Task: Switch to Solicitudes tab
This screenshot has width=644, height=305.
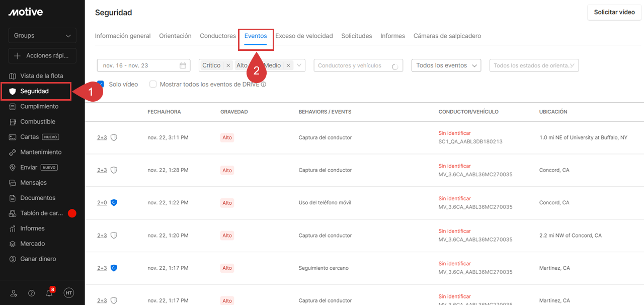Action: [357, 36]
